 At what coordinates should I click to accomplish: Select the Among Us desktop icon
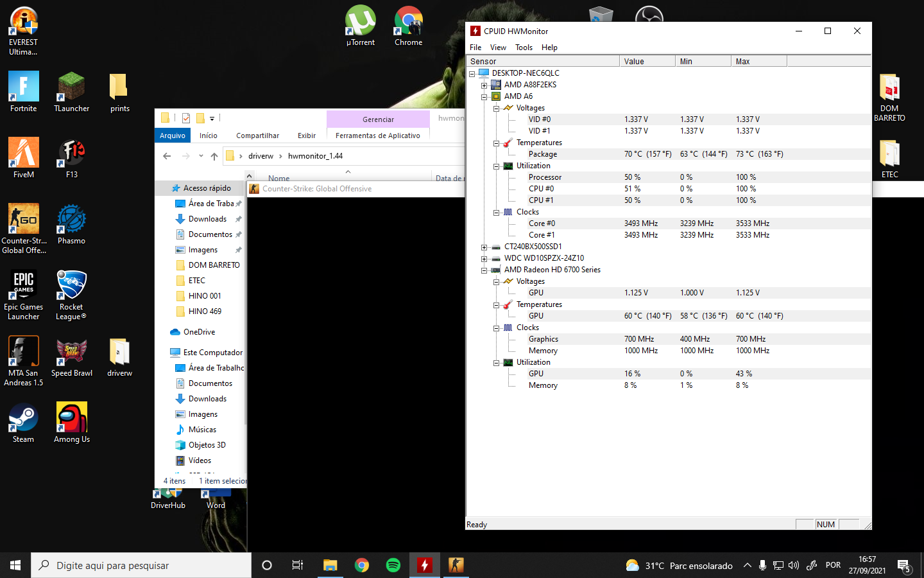(72, 423)
